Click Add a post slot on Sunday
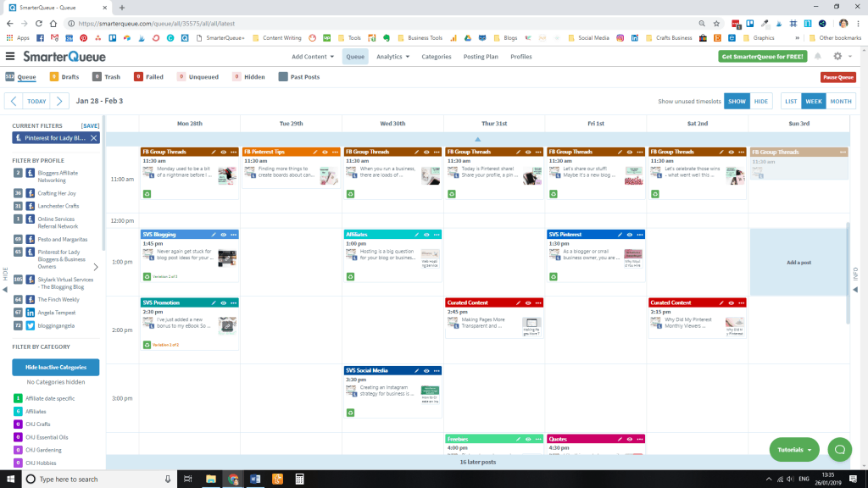 [798, 263]
